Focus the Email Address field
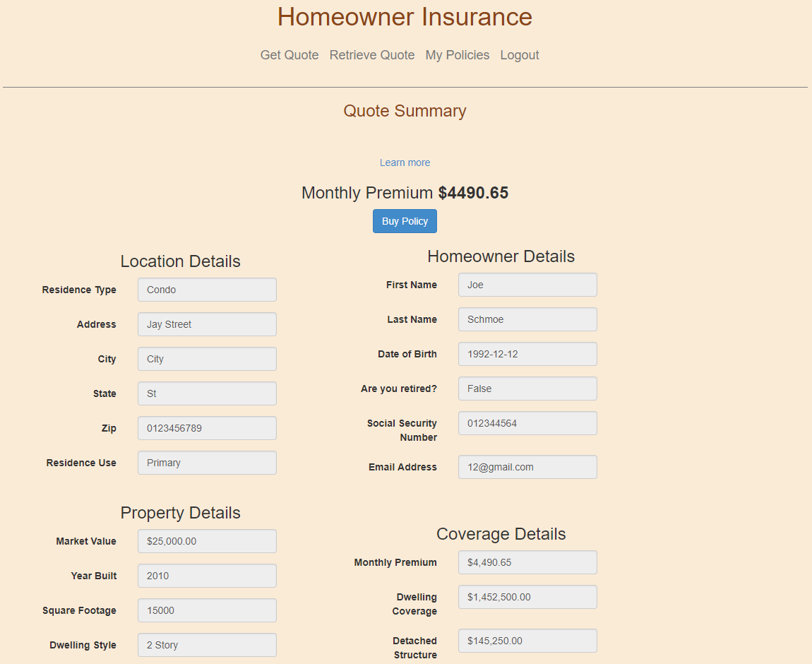812x664 pixels. (x=527, y=467)
